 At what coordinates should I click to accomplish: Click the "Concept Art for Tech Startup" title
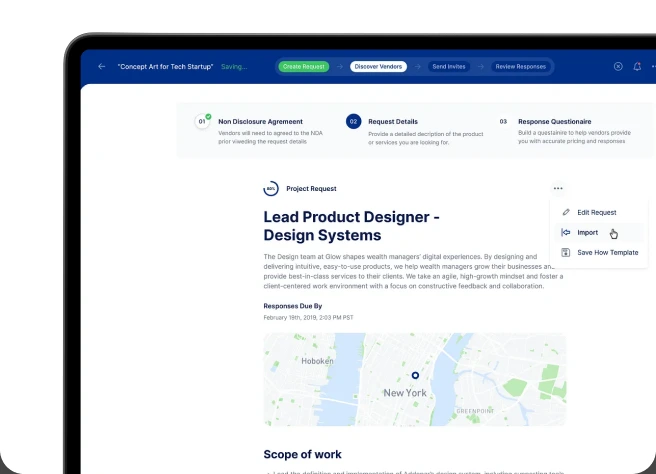(165, 67)
